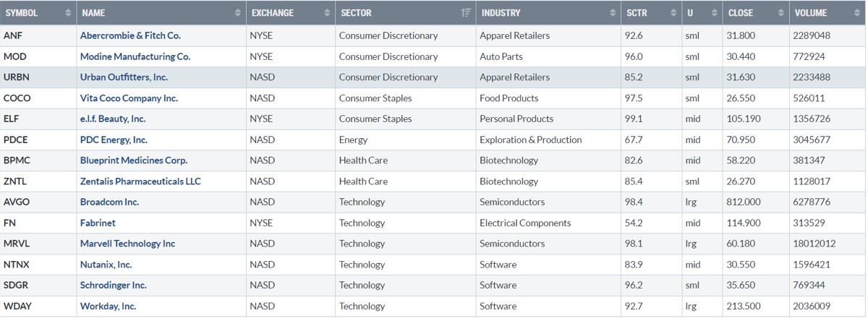868x321 pixels.
Task: Click the sort arrows in Exchange column
Action: pos(326,13)
